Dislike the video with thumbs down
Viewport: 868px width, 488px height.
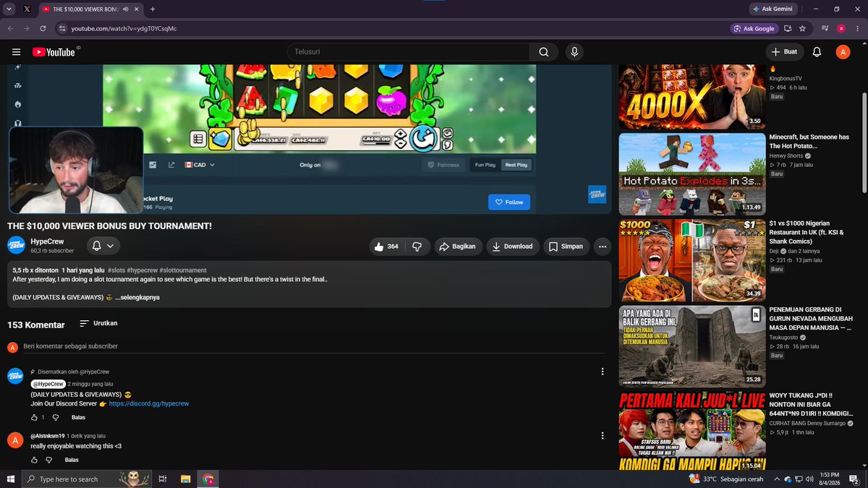click(417, 247)
